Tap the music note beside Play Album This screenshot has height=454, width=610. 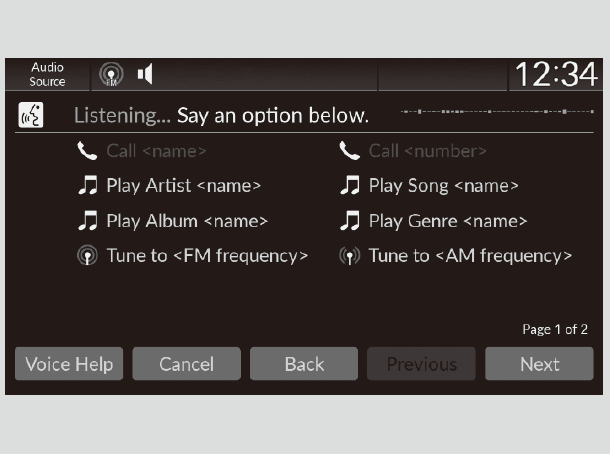pyautogui.click(x=88, y=221)
